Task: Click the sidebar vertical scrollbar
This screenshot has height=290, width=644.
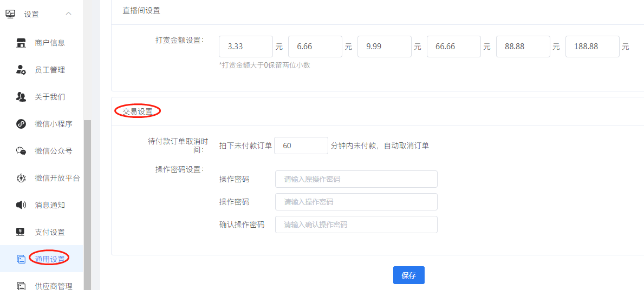Action: pos(87,205)
